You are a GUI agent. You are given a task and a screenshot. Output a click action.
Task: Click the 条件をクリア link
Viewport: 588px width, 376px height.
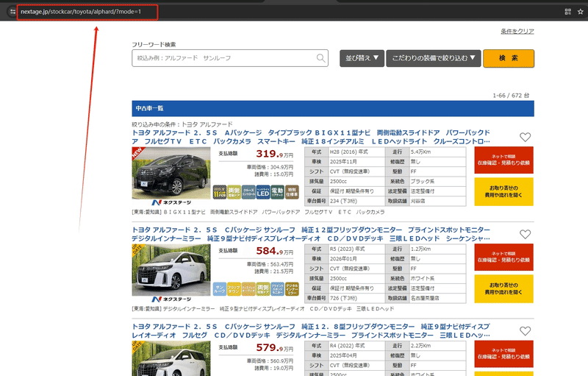[x=517, y=31]
